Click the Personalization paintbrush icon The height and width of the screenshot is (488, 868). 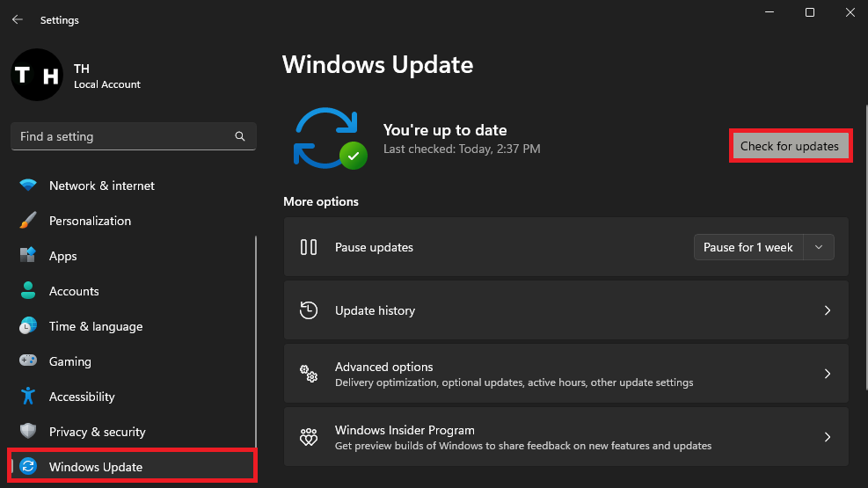[27, 220]
